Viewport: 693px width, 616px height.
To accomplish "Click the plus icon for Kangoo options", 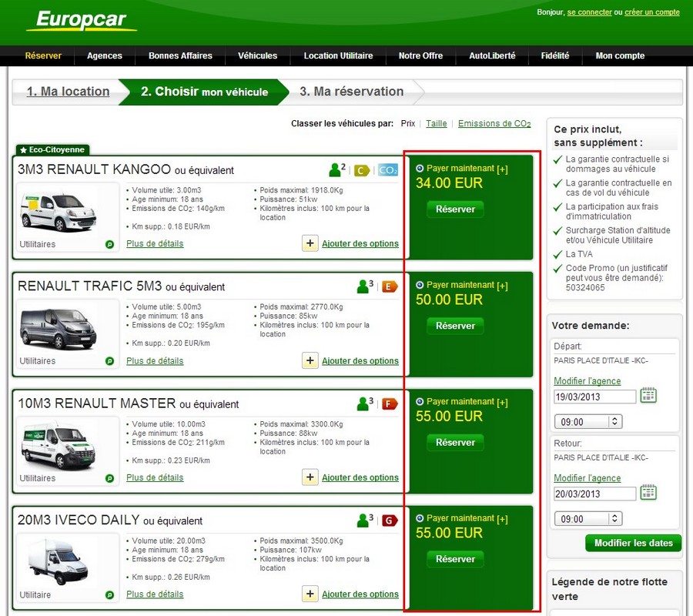I will click(x=310, y=243).
